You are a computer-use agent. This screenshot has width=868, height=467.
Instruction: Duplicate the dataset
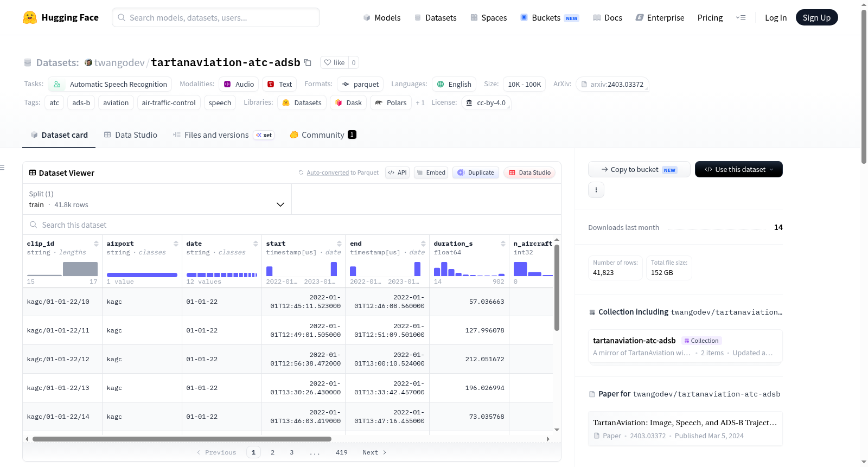click(x=476, y=172)
